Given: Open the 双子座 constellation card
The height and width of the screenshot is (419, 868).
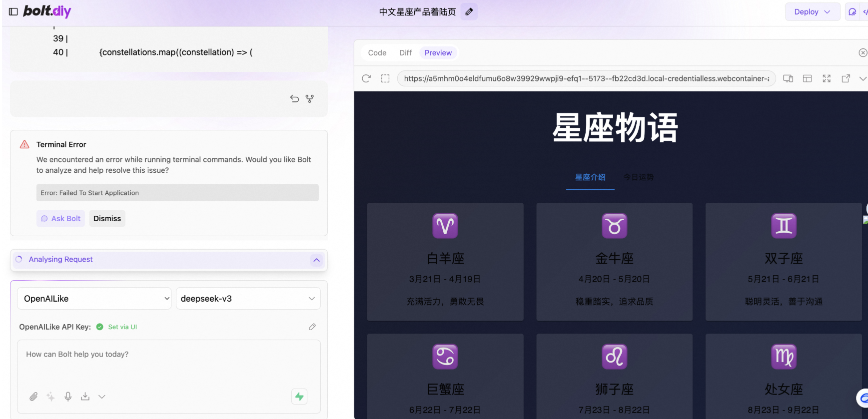Looking at the screenshot, I should point(784,262).
